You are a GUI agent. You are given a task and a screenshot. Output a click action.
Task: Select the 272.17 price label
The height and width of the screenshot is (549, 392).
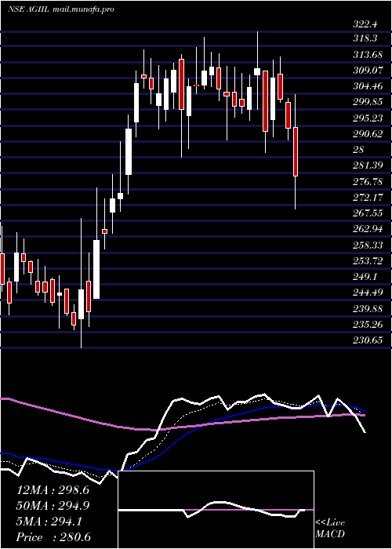pos(368,197)
